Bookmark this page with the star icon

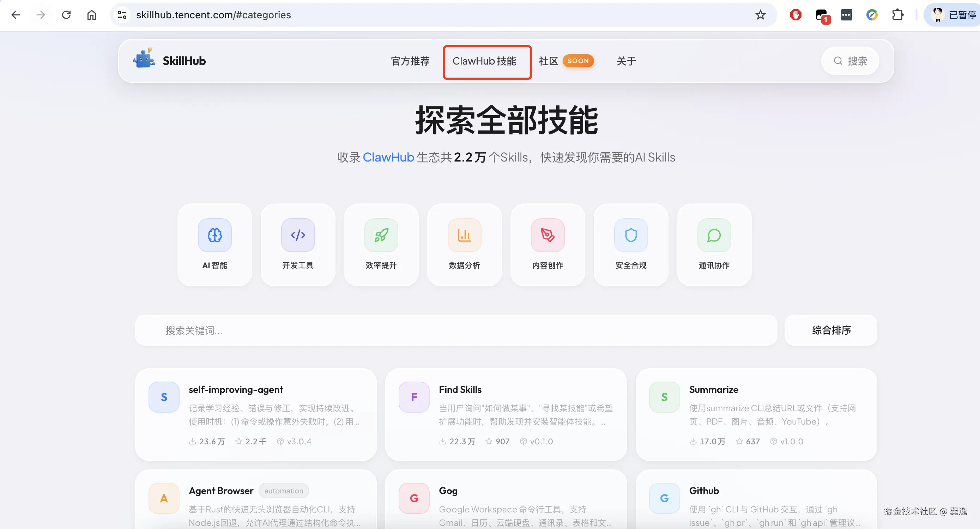[760, 15]
